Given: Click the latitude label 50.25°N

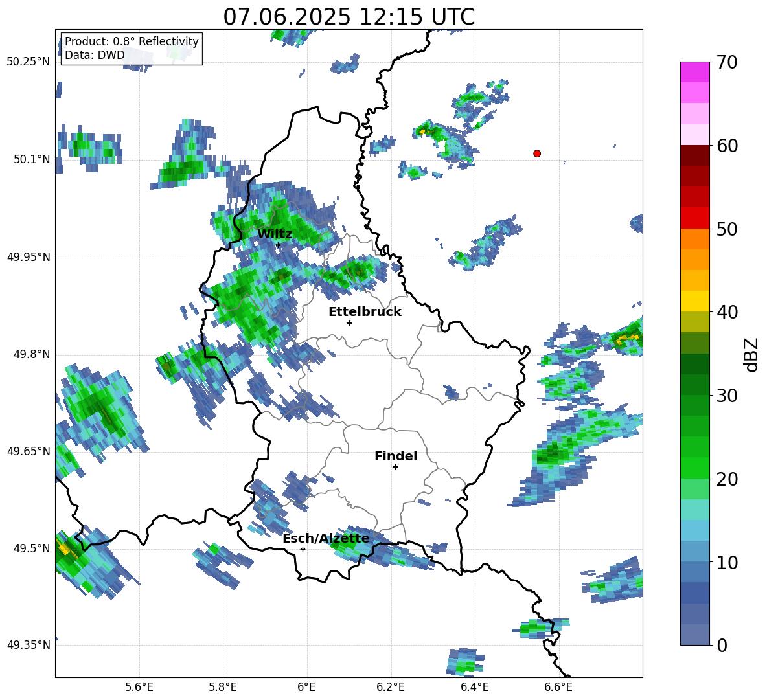Looking at the screenshot, I should (28, 62).
